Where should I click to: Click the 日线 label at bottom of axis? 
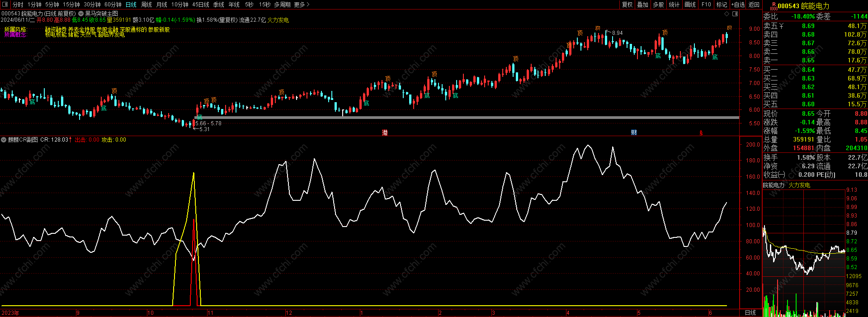point(750,313)
